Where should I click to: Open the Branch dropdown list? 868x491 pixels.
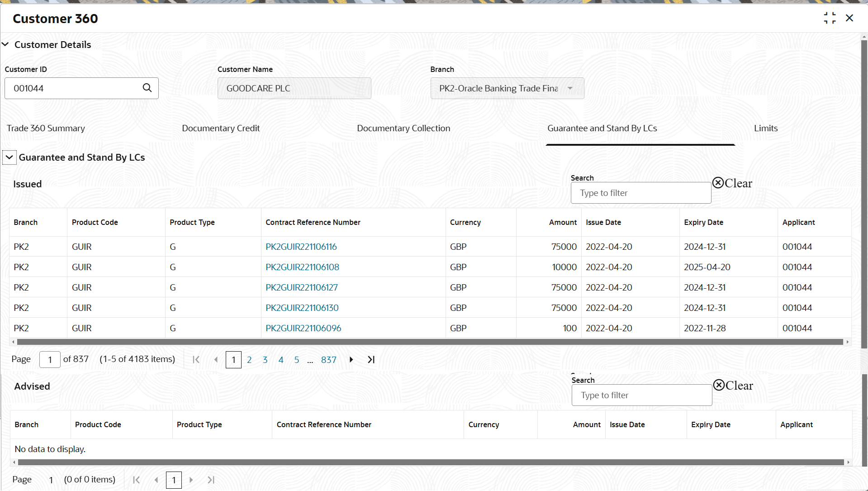(x=570, y=88)
